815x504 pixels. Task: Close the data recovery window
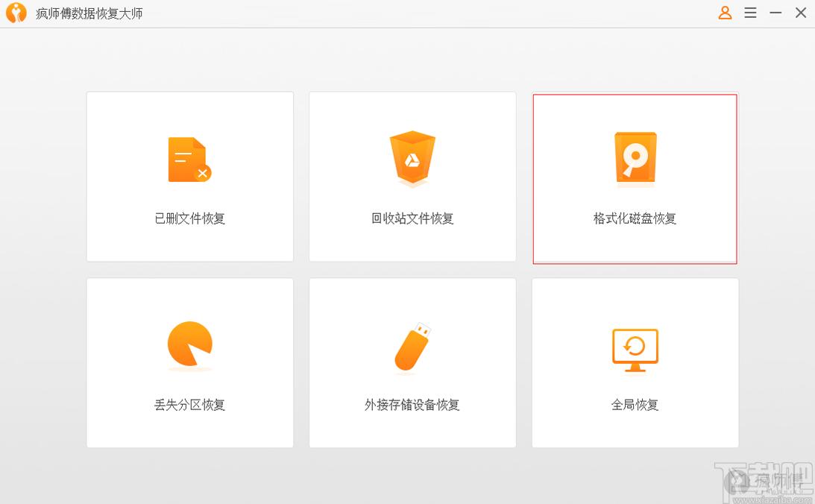tap(800, 13)
